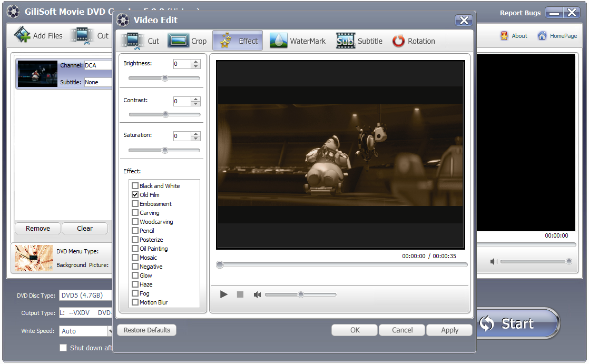Open the Cut tab in Video Edit
The width and height of the screenshot is (589, 364).
pos(140,41)
